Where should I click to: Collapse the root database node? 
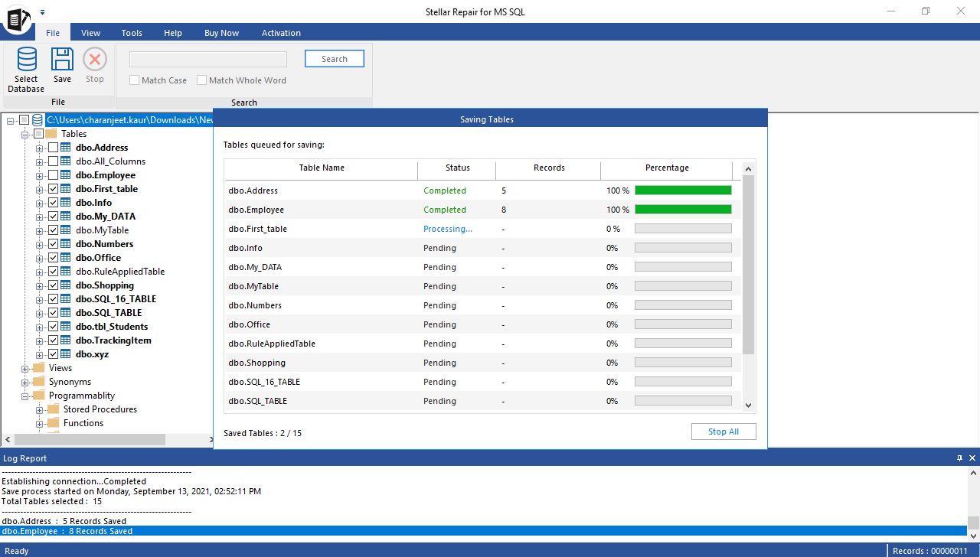click(10, 120)
